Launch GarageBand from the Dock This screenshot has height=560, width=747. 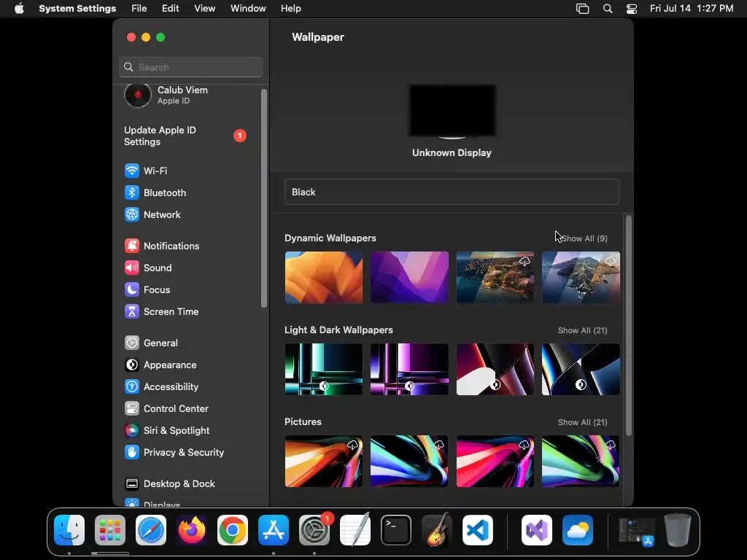point(436,530)
